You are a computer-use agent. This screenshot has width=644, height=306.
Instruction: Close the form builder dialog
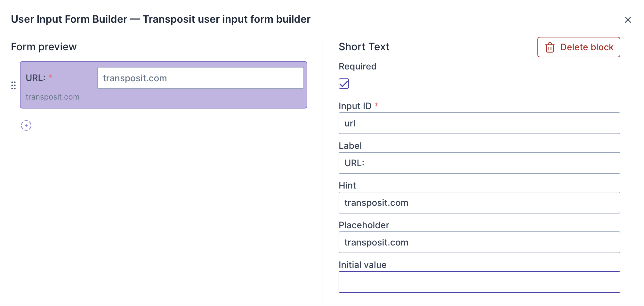tap(628, 20)
